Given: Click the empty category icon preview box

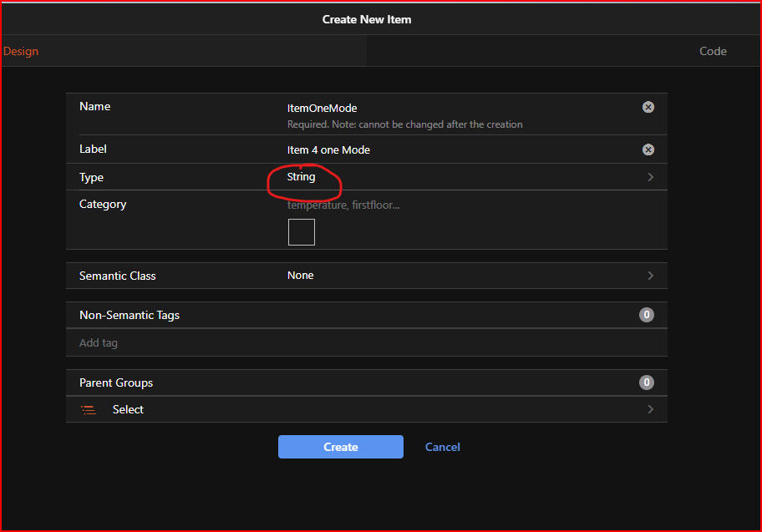Looking at the screenshot, I should (301, 232).
